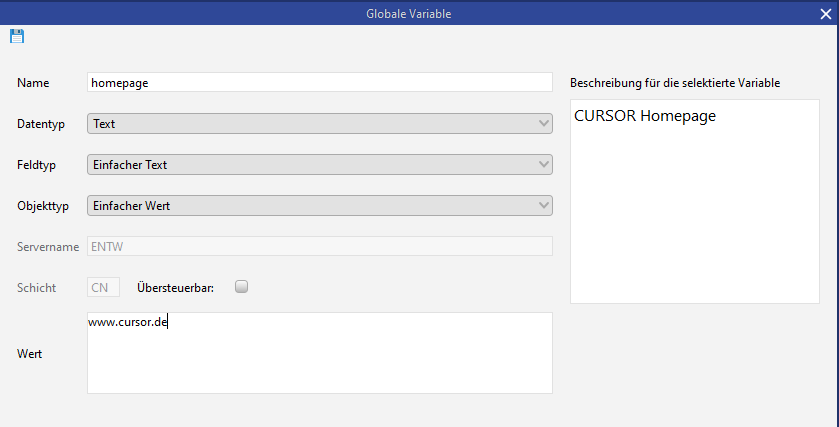Screen dimensions: 839x427
Task: Open the Objekttyp dropdown list
Action: coord(319,205)
